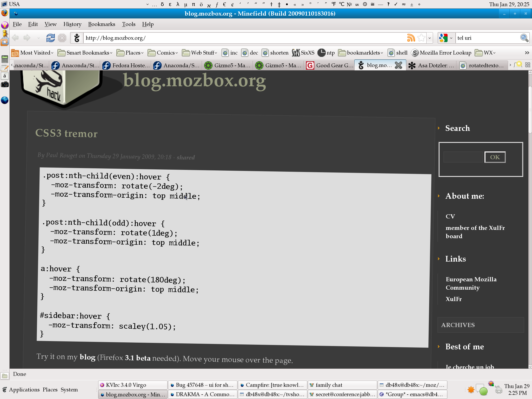Click the inc bookmarklet
532x399 pixels.
[x=230, y=53]
